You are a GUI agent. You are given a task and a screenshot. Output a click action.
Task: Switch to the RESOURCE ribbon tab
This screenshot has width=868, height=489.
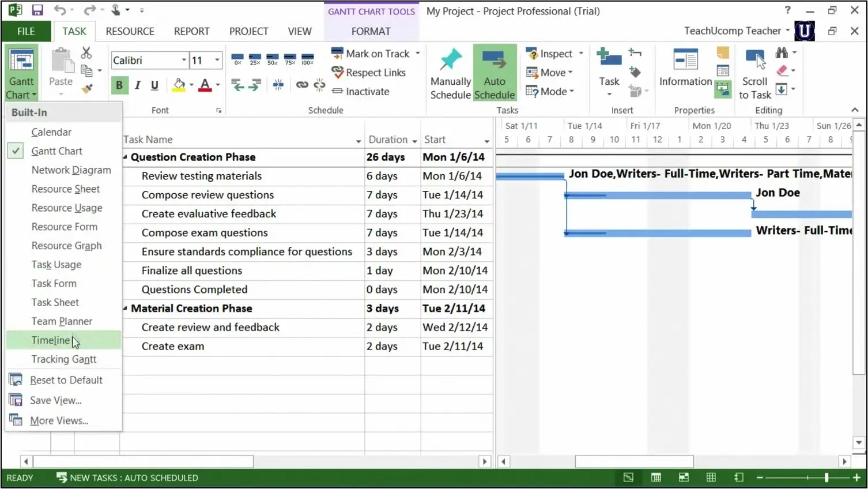point(130,31)
